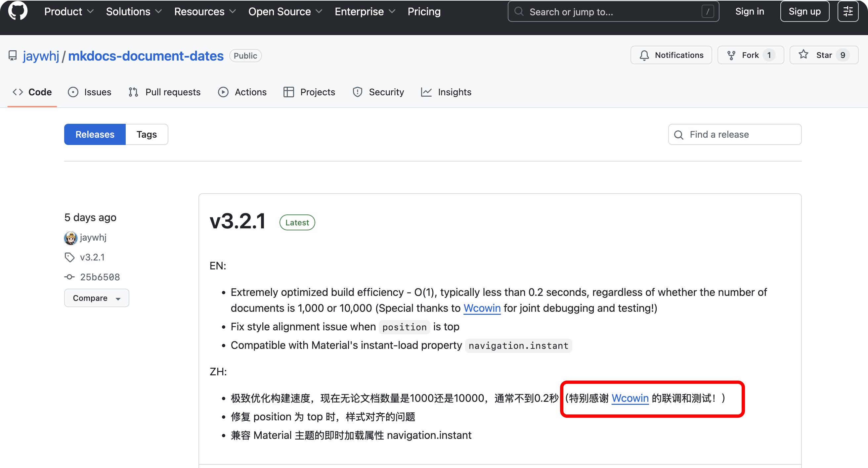Focus the Search or jump to field
The width and height of the screenshot is (868, 468).
tap(613, 12)
